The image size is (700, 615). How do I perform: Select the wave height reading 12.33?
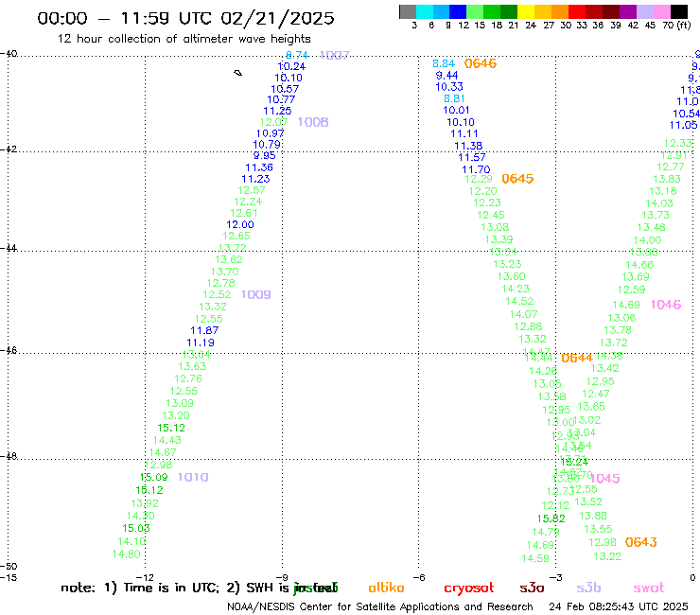click(677, 143)
